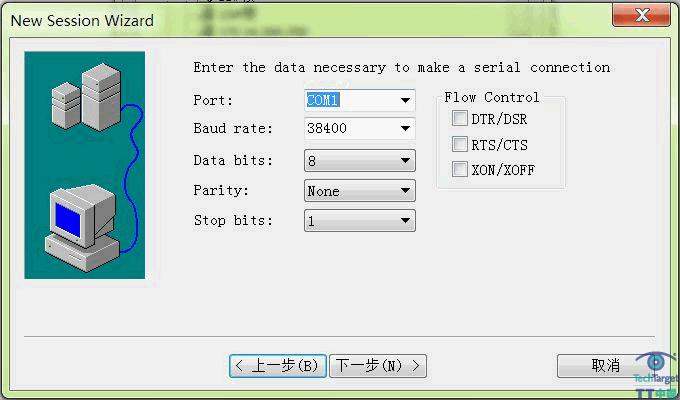This screenshot has width=680, height=400.
Task: Click the highlighted COM1 text in Port field
Action: click(324, 100)
